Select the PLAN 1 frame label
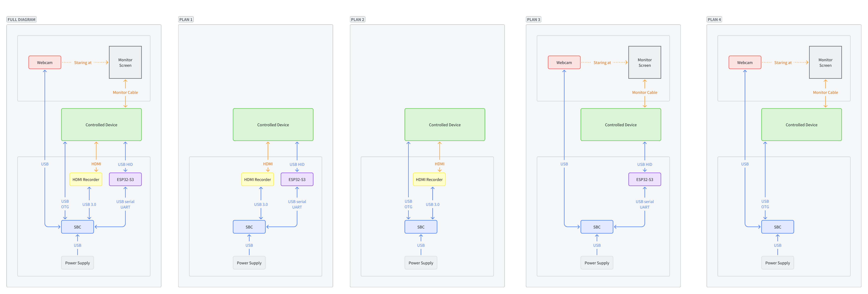The width and height of the screenshot is (868, 294). 186,20
